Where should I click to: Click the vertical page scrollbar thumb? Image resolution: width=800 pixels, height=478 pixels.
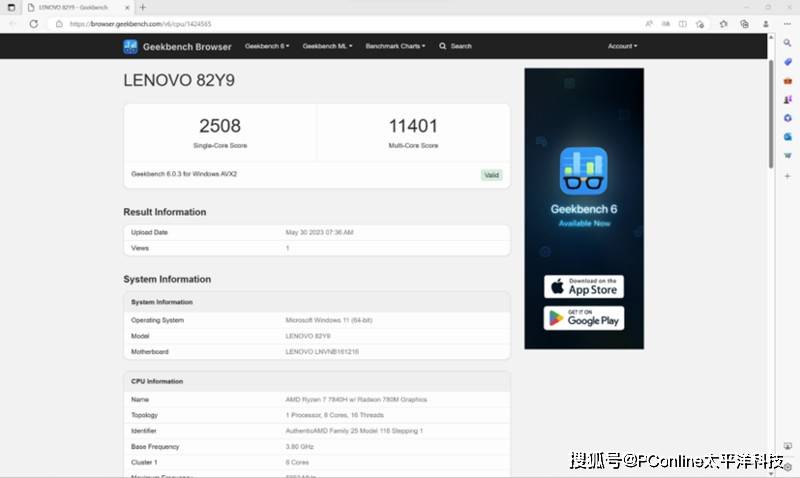[771, 113]
